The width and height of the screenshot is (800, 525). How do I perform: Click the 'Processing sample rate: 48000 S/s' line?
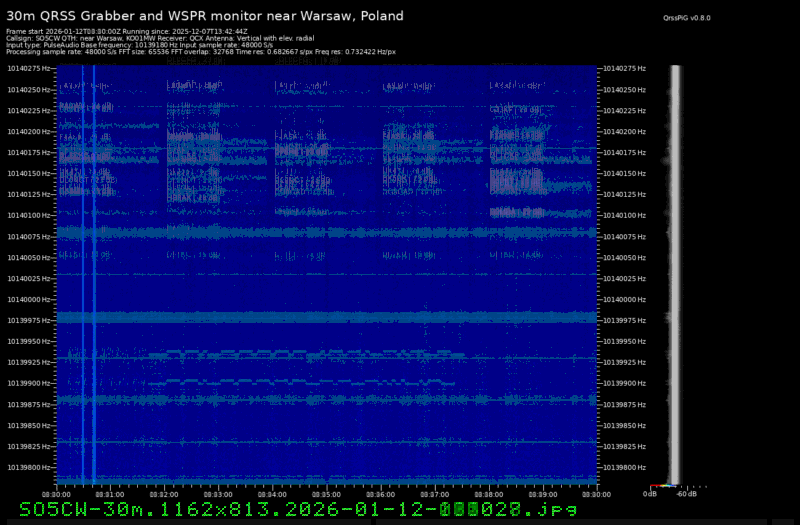tap(201, 52)
